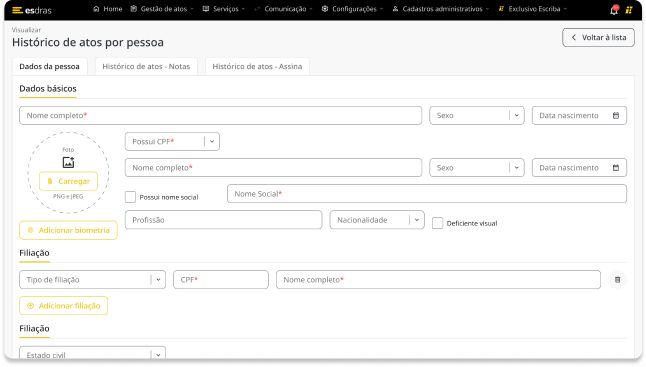The width and height of the screenshot is (646, 367).
Task: Check the Deficiente visual checkbox
Action: (x=438, y=223)
